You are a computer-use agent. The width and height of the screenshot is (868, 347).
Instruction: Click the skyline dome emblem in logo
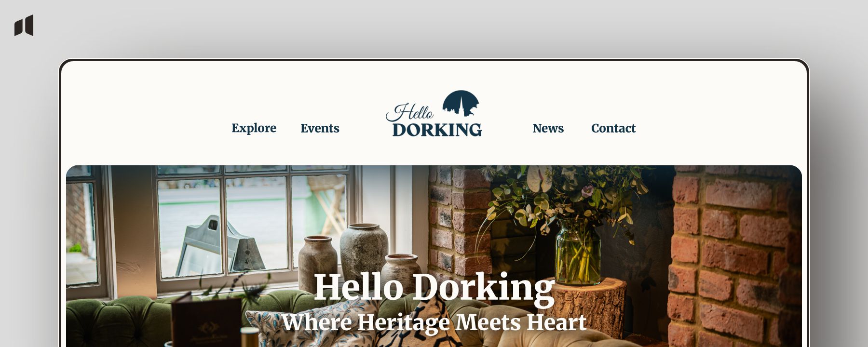pos(461,103)
